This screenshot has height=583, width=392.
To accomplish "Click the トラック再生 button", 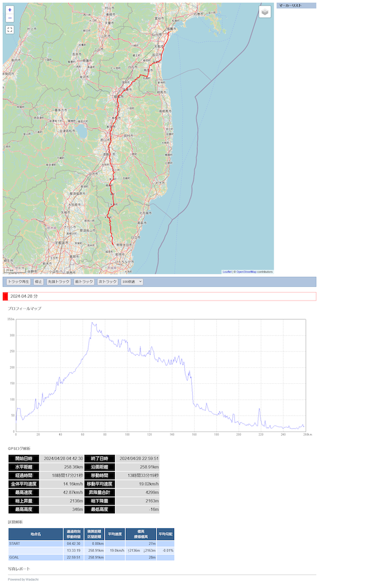I will coord(18,282).
